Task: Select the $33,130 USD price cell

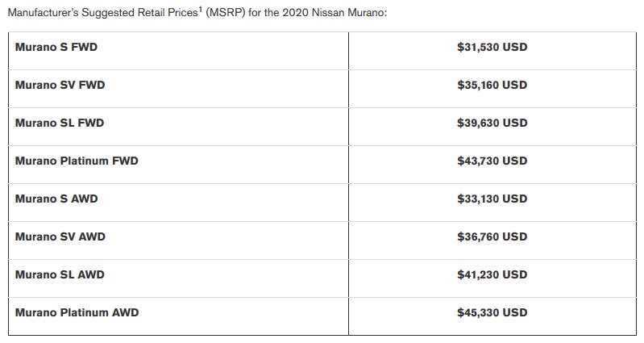Action: (492, 199)
